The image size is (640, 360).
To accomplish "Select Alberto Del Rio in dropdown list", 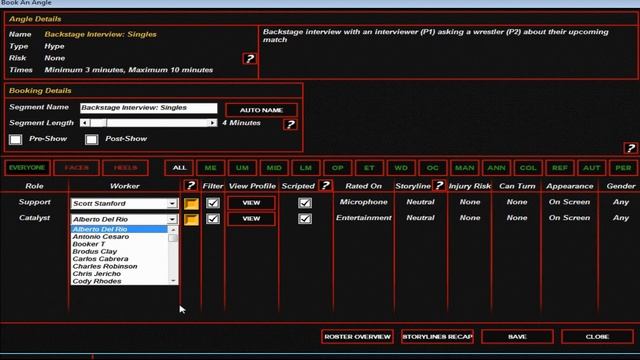I will (x=119, y=229).
